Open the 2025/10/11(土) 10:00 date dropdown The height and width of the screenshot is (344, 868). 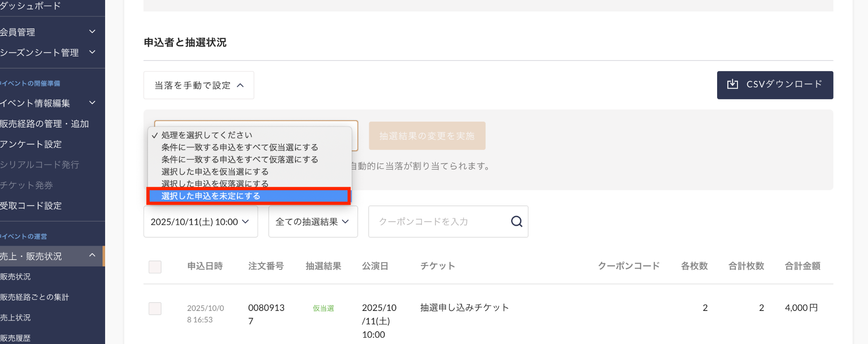200,222
